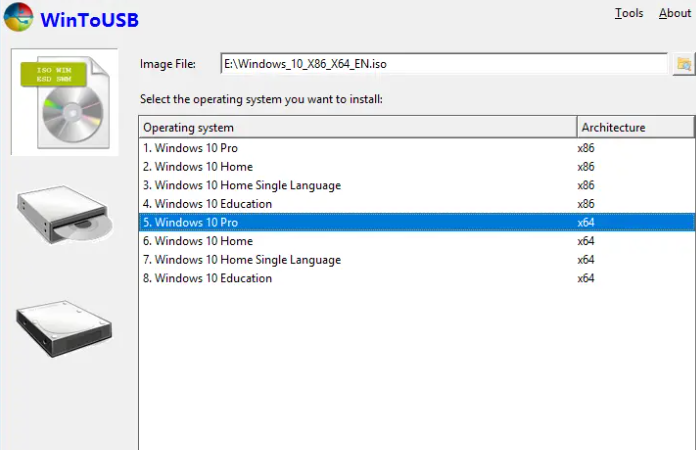The height and width of the screenshot is (450, 696).
Task: Sort by the Architecture column header
Action: tap(636, 127)
